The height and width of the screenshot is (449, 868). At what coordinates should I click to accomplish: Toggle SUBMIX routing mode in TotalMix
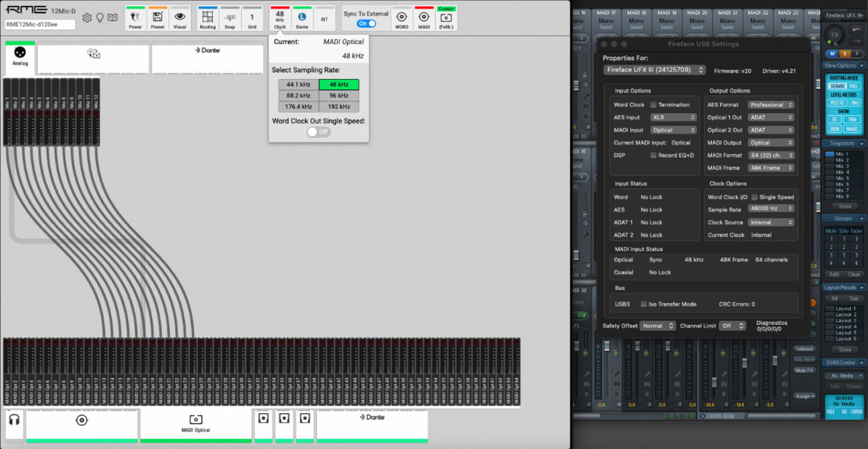pos(837,86)
